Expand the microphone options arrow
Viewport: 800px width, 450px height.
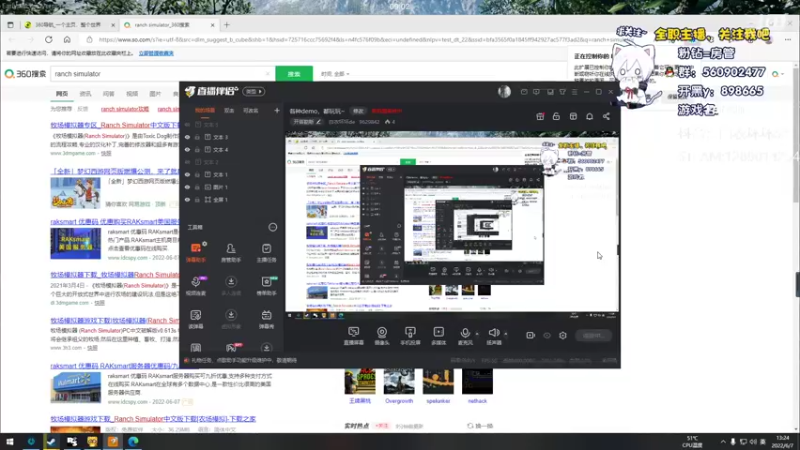pyautogui.click(x=477, y=334)
